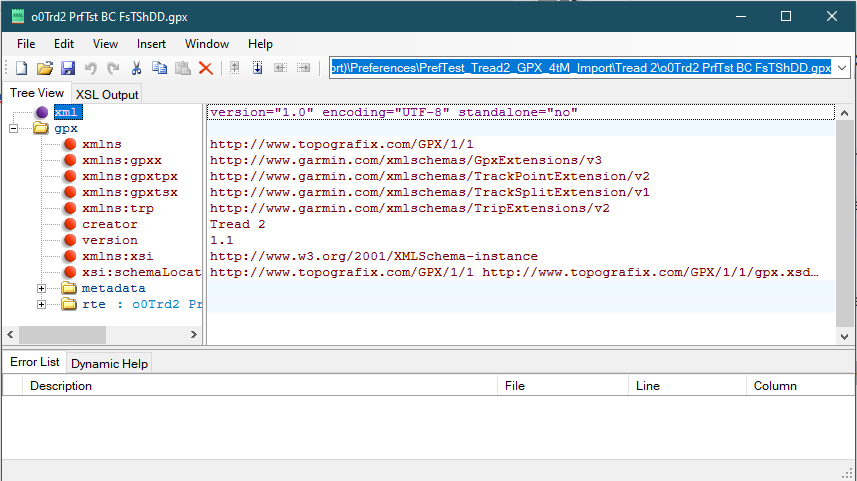Open the Window menu
This screenshot has width=857, height=481.
tap(207, 44)
